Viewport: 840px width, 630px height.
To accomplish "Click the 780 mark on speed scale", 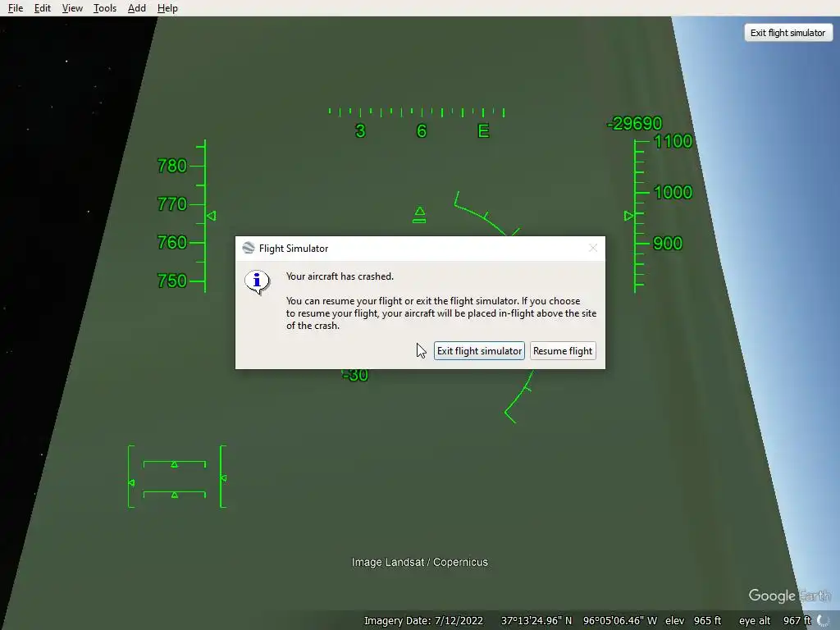I will tap(172, 166).
